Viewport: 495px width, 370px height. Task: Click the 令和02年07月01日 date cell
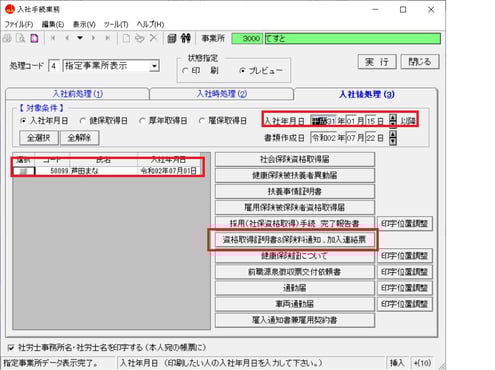click(169, 171)
